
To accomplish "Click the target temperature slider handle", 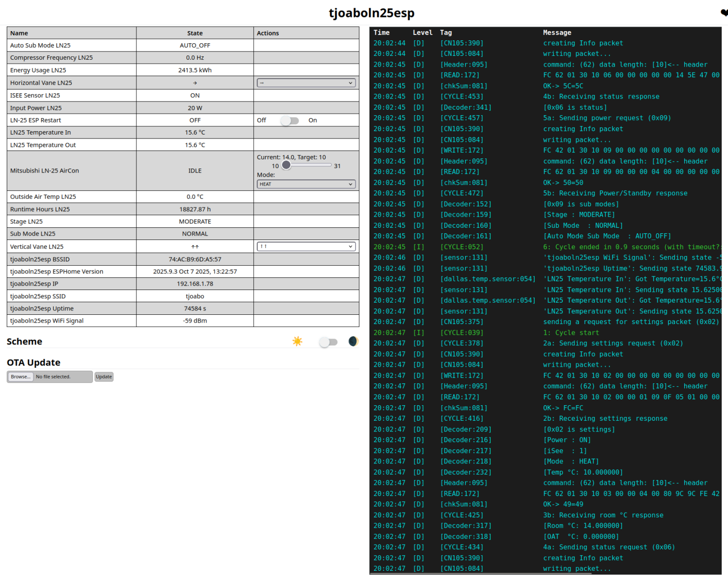I will pyautogui.click(x=286, y=165).
